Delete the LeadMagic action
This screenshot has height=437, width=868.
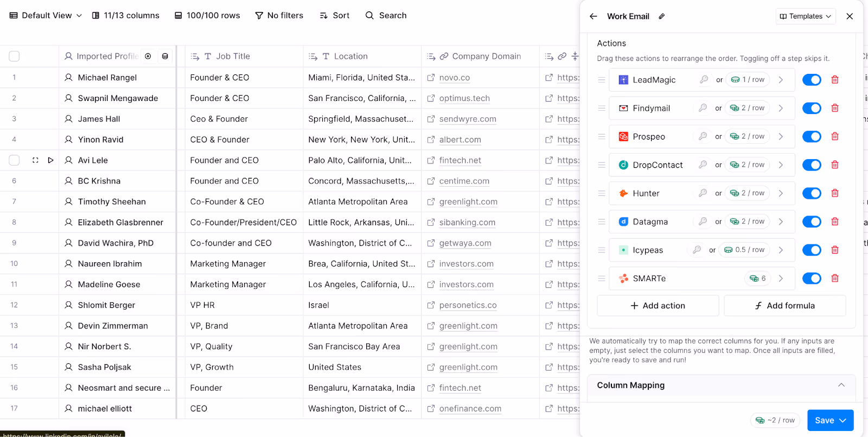coord(835,80)
